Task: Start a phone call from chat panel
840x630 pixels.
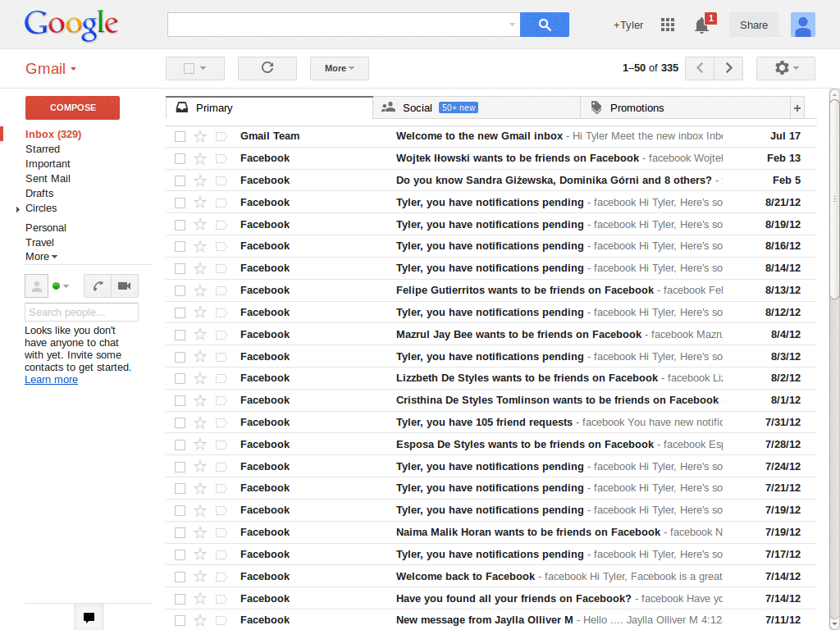Action: (98, 286)
